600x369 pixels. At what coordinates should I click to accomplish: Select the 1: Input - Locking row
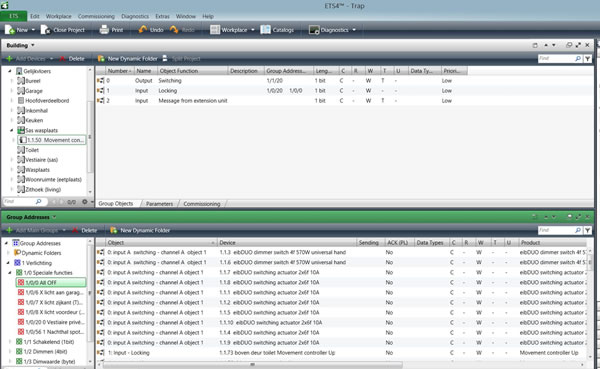pyautogui.click(x=342, y=353)
